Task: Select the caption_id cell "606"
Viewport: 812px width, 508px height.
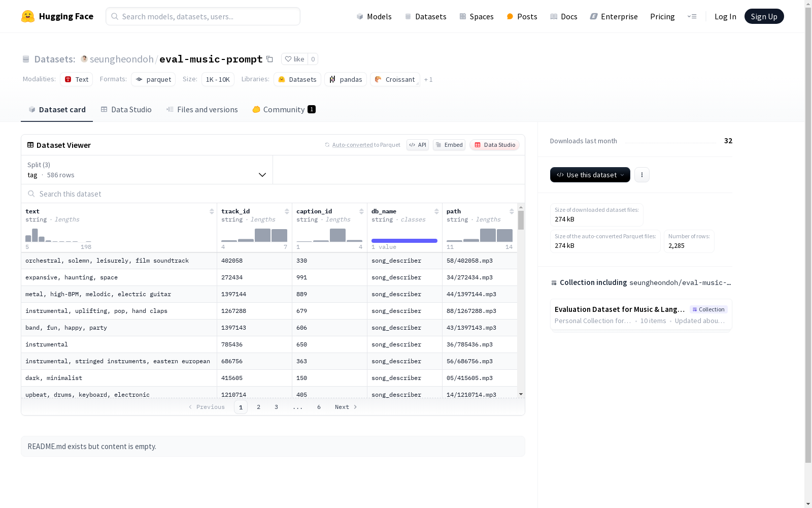Action: (329, 328)
